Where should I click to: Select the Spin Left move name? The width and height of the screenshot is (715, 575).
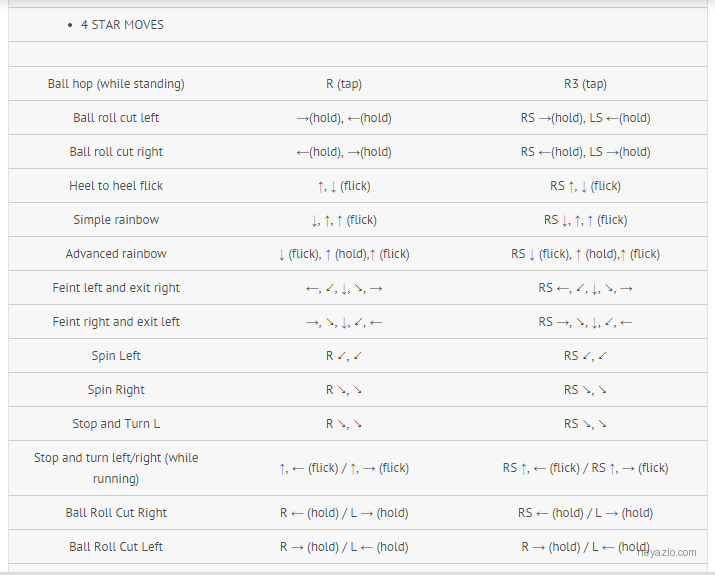(116, 356)
